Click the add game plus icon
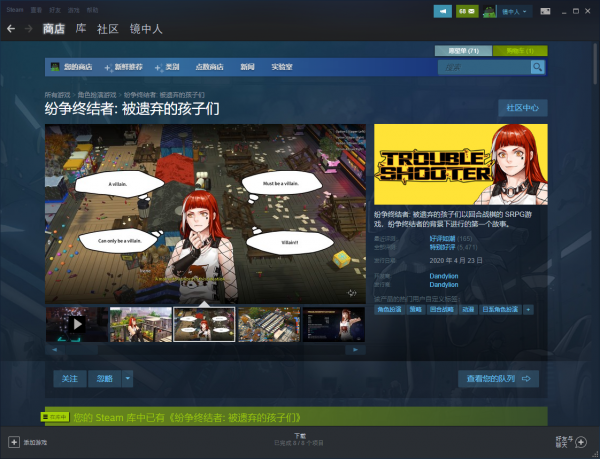 (14, 442)
